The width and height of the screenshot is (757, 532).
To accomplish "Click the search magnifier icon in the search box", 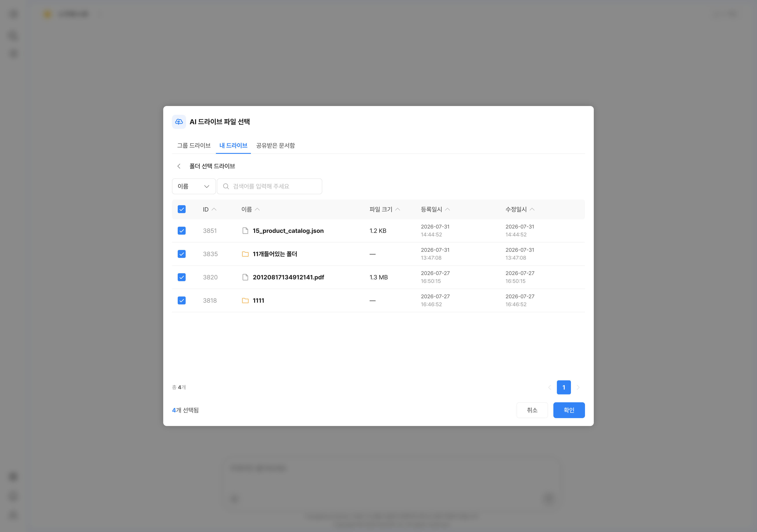I will click(x=226, y=187).
